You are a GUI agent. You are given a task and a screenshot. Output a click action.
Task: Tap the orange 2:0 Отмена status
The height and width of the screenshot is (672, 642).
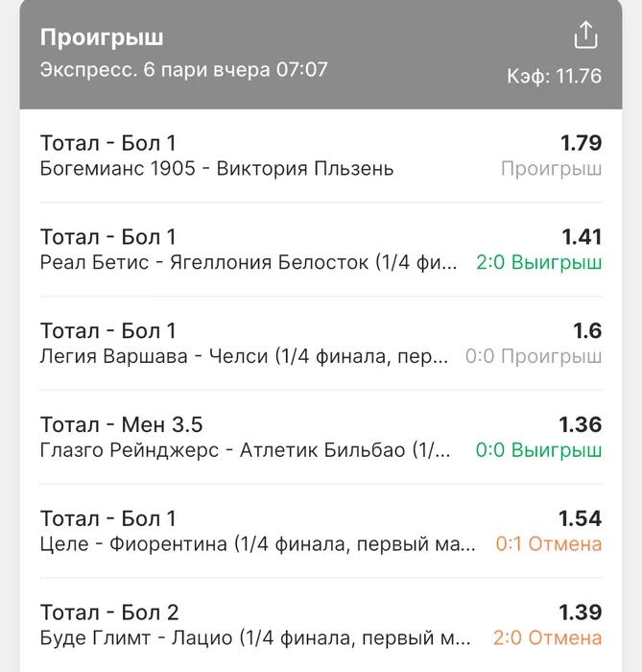click(x=547, y=637)
